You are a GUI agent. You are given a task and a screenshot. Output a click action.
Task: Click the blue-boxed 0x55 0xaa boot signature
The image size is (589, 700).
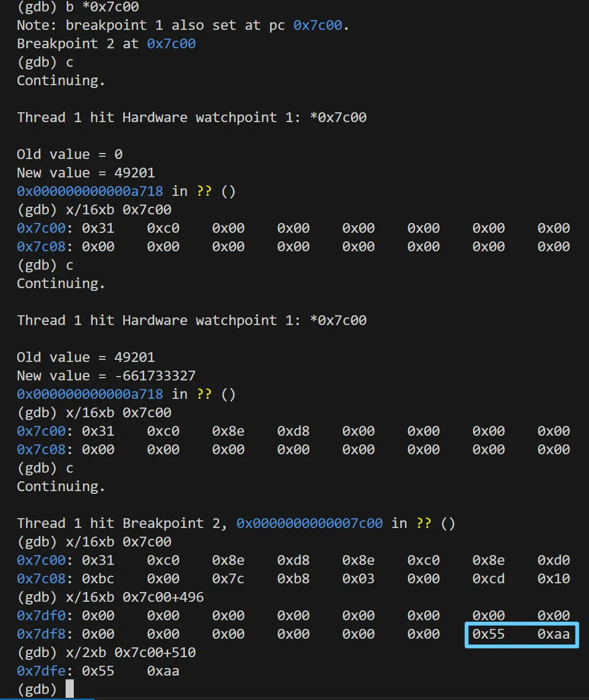(521, 634)
